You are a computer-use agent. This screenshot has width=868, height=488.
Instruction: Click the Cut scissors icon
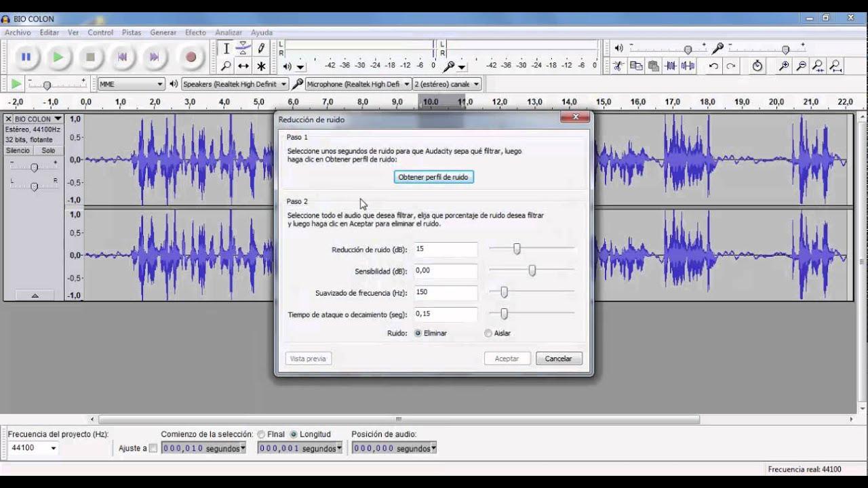click(x=618, y=66)
